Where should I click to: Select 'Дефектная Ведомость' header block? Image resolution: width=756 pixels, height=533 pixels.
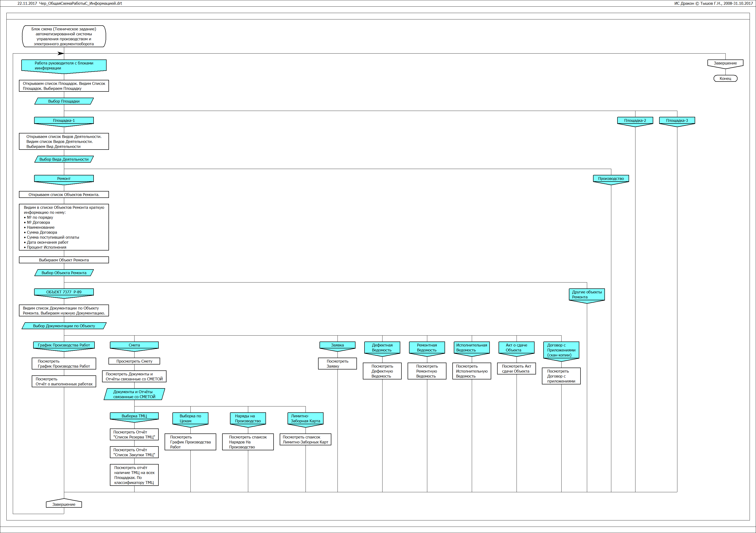point(382,348)
